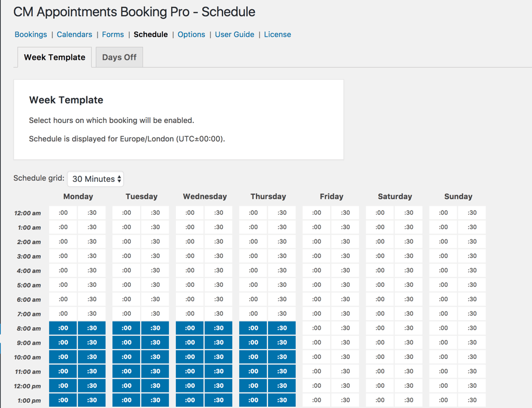
Task: Enable Friday 8:00 am :00 slot
Action: pyautogui.click(x=317, y=328)
